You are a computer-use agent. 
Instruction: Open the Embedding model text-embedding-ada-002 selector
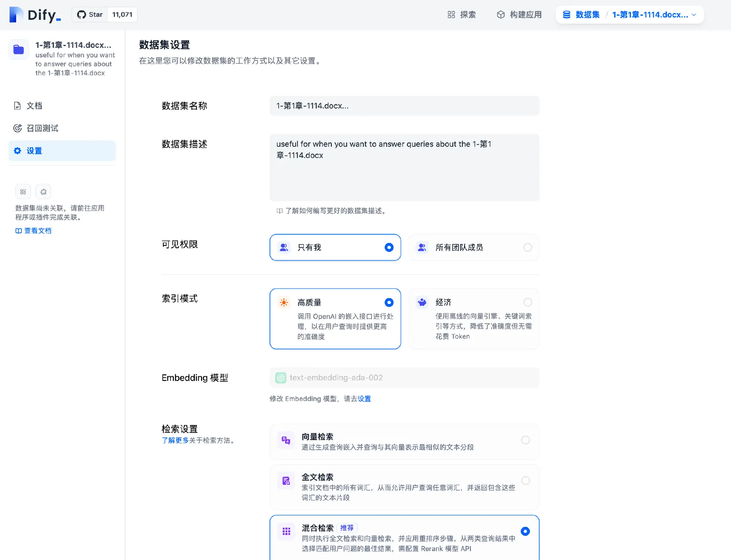[404, 377]
